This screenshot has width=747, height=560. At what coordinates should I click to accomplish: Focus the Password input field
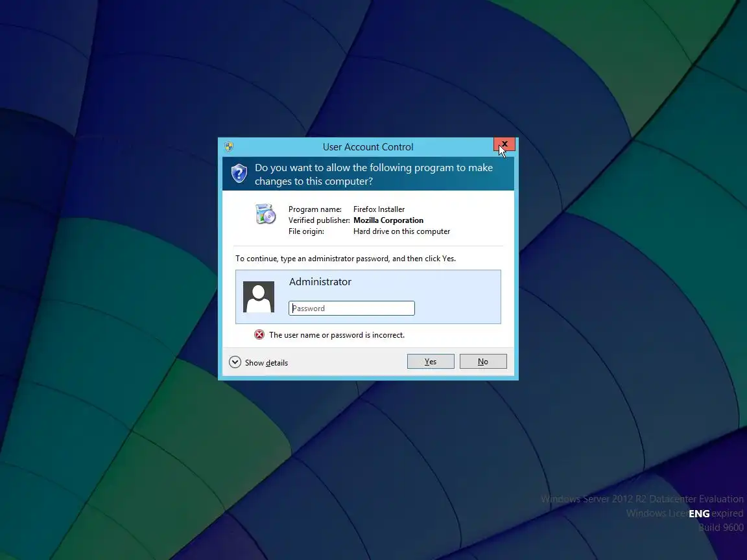coord(351,308)
